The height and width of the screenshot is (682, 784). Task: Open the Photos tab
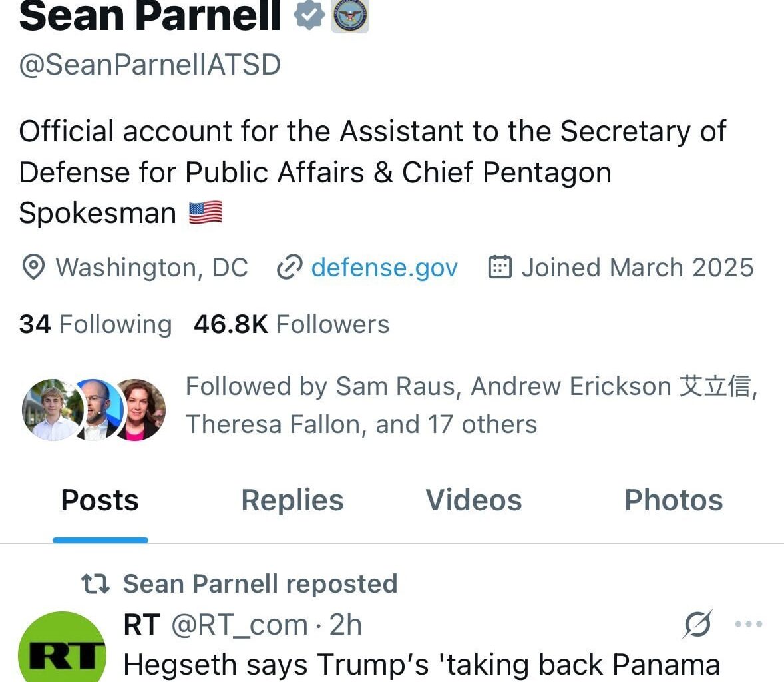pyautogui.click(x=673, y=500)
